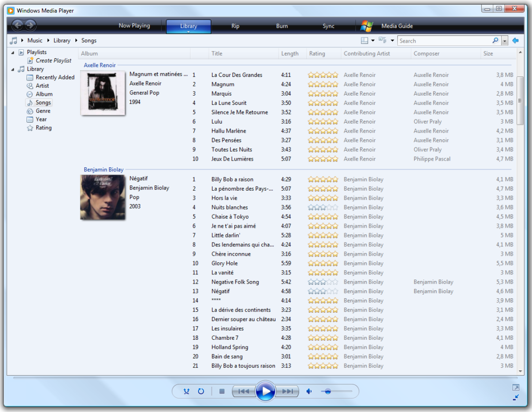Open the Library tab's dropdown arrow
The width and height of the screenshot is (532, 412).
coord(188,32)
